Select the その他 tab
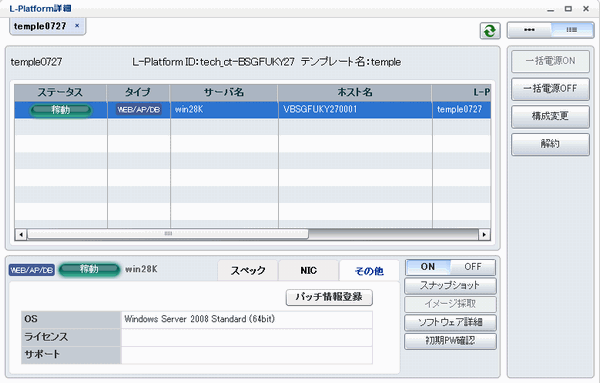Image resolution: width=600 pixels, height=383 pixels. pyautogui.click(x=369, y=271)
